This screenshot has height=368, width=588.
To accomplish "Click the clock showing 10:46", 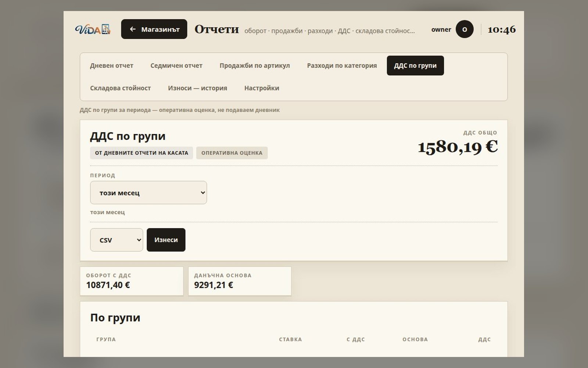I will 502,29.
